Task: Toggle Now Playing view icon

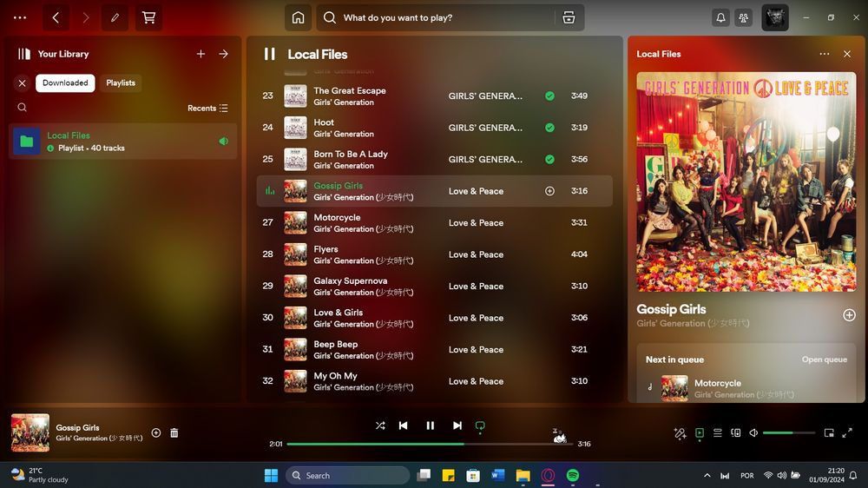Action: (700, 433)
